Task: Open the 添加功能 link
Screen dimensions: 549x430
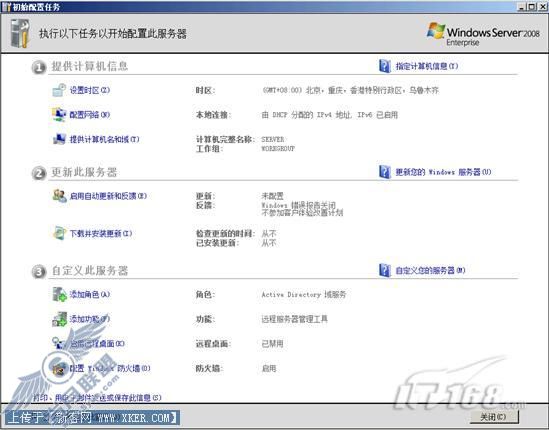Action: click(x=90, y=319)
